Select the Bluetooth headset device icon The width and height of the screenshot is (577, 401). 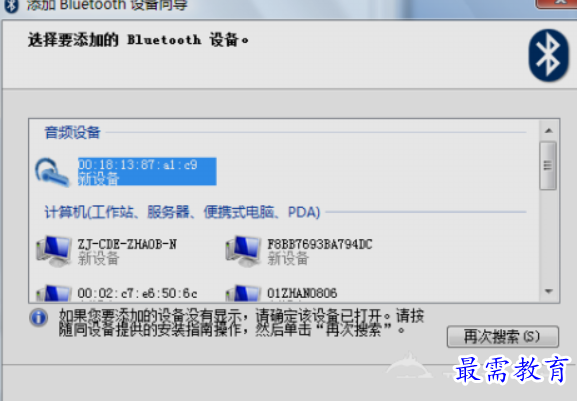coord(52,172)
